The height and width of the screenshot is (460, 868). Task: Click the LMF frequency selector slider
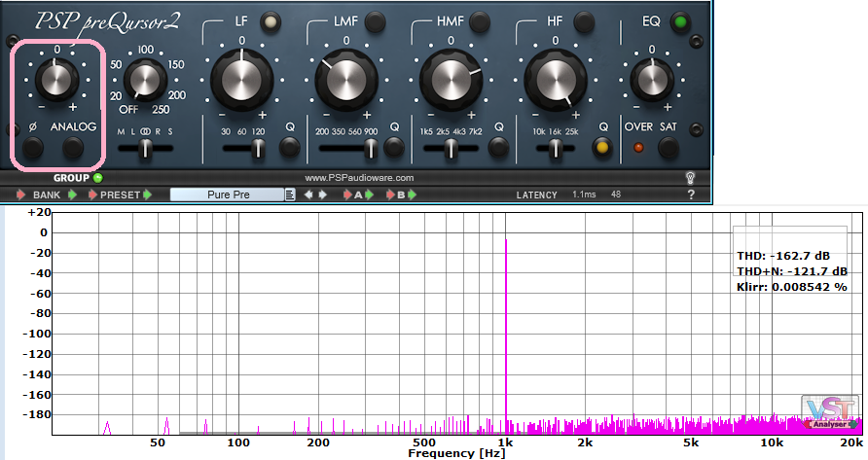coord(369,149)
